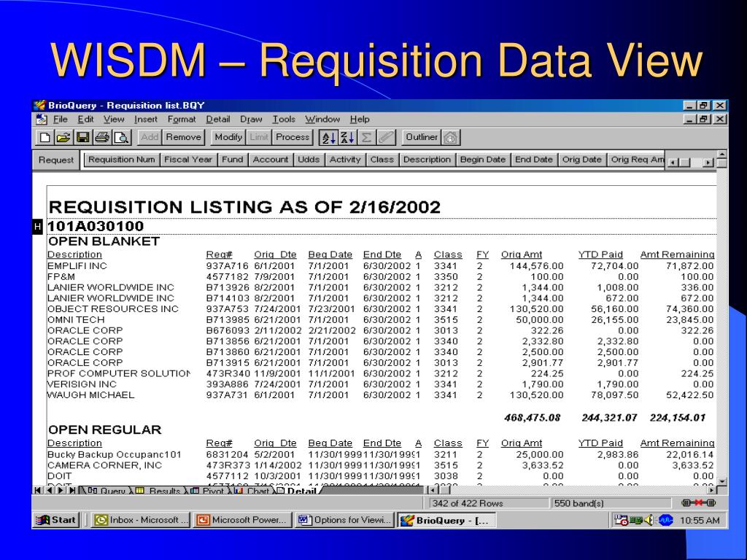Open the Window menu
Viewport: 747px width, 560px height.
(x=322, y=119)
